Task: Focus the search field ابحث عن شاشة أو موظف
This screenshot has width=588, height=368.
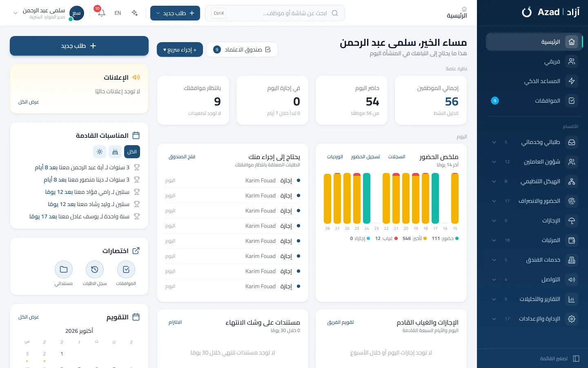Action: 275,13
